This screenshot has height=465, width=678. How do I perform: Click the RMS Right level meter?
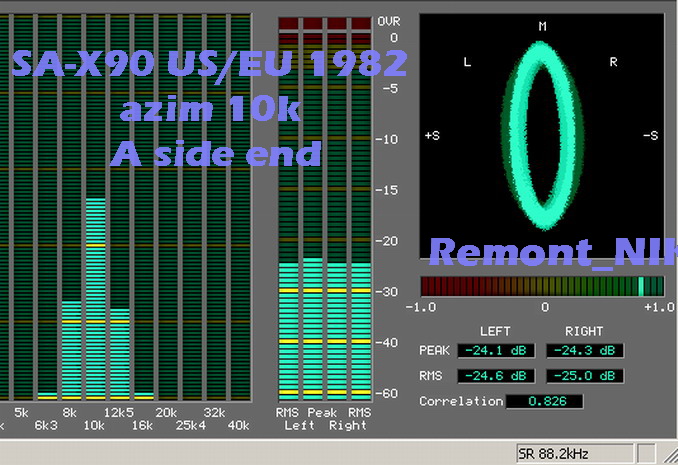(x=360, y=330)
